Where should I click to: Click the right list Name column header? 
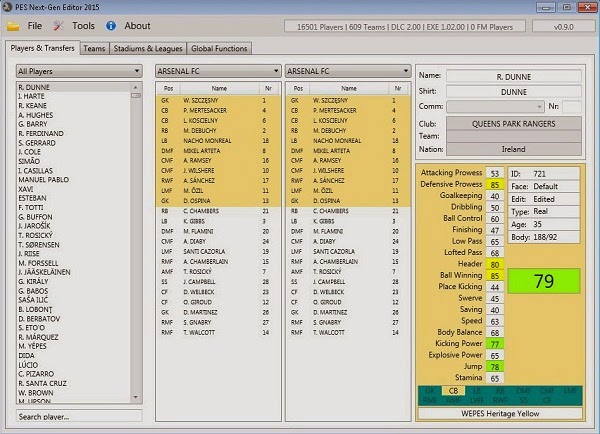coord(349,88)
